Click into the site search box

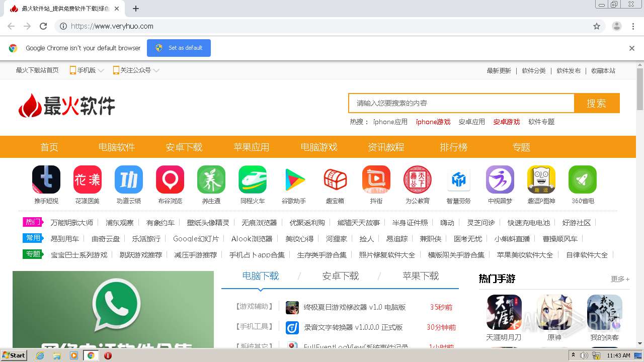(x=461, y=103)
